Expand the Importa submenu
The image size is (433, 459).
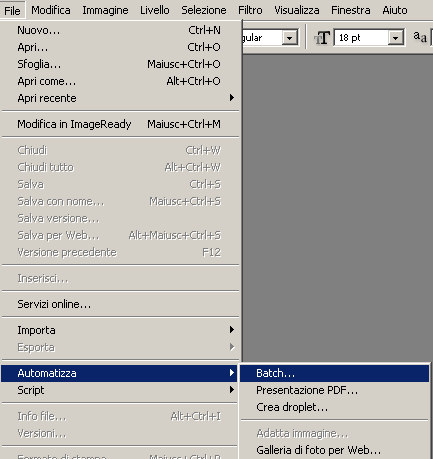pos(120,330)
